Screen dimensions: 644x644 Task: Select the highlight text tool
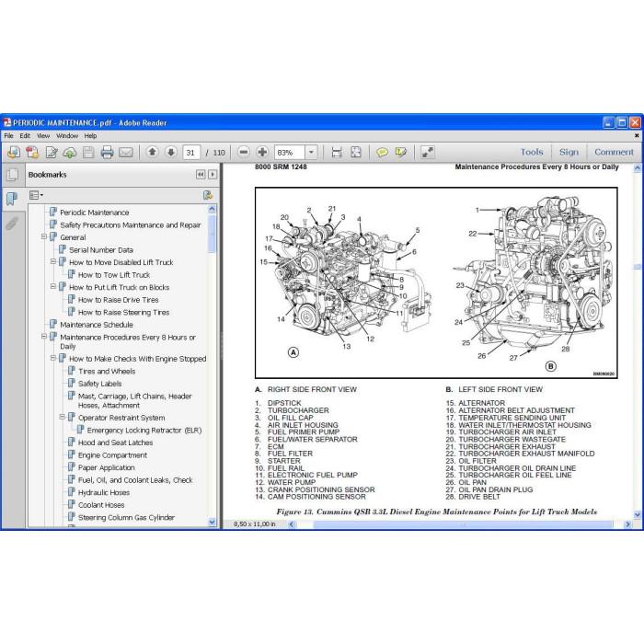coord(400,153)
